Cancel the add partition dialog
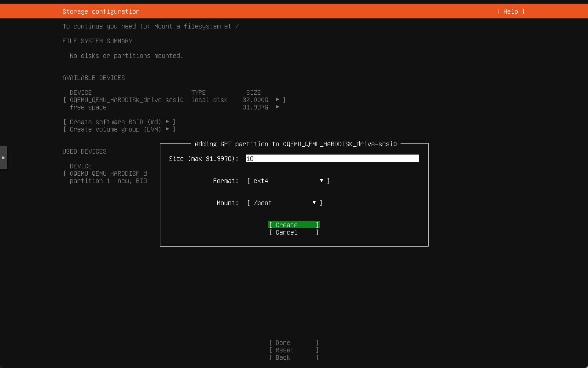Viewport: 588px width, 368px height. click(294, 232)
